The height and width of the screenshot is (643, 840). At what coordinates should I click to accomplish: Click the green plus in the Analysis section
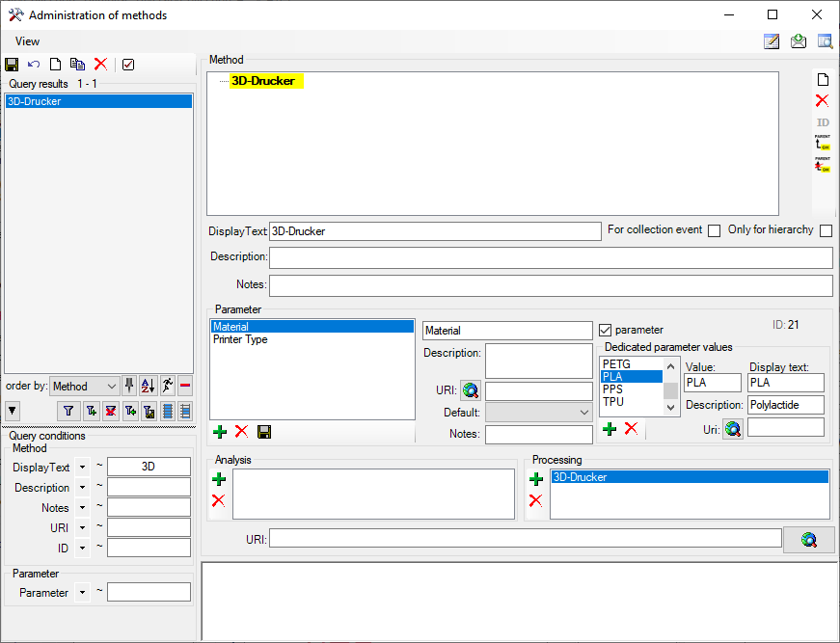(219, 479)
